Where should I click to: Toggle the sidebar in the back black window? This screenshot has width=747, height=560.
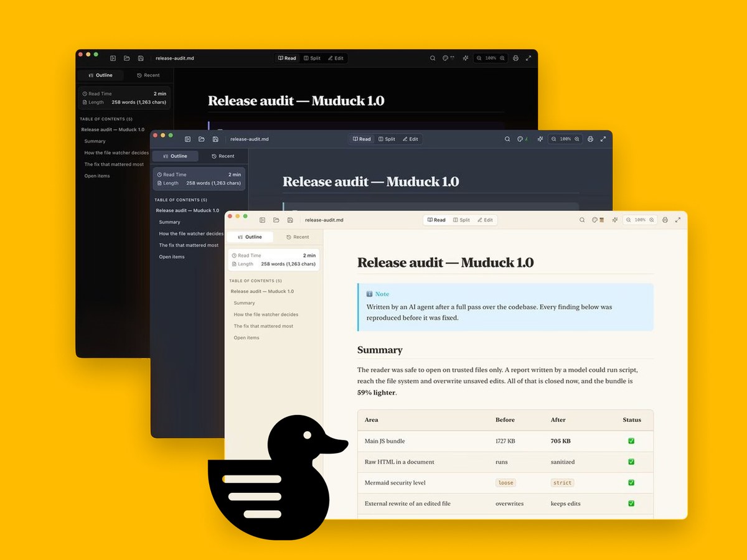click(113, 58)
